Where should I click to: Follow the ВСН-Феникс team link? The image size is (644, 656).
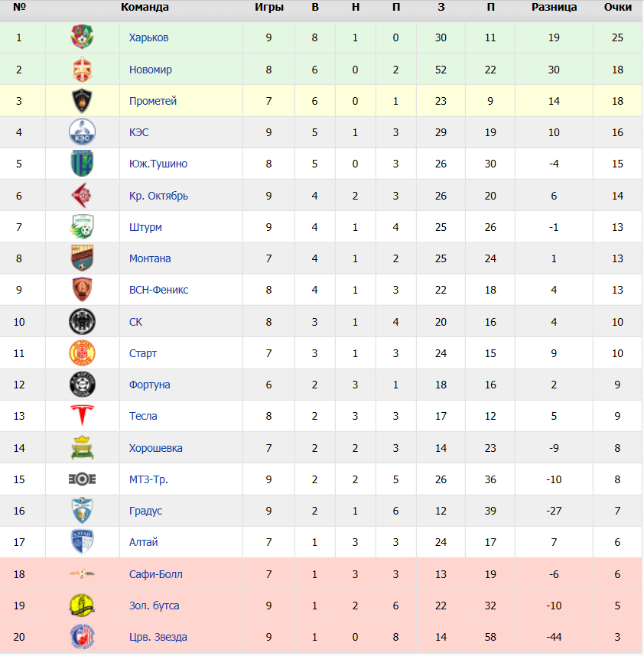[158, 290]
